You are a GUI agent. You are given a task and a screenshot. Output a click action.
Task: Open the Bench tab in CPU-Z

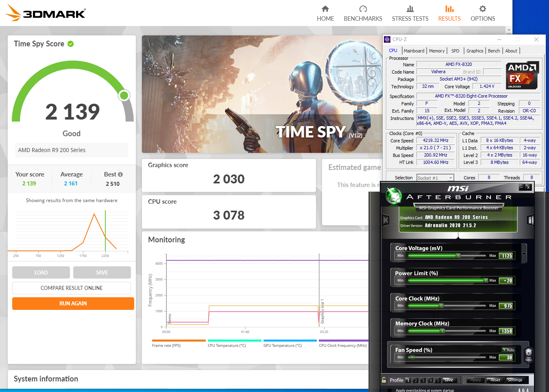pyautogui.click(x=494, y=51)
